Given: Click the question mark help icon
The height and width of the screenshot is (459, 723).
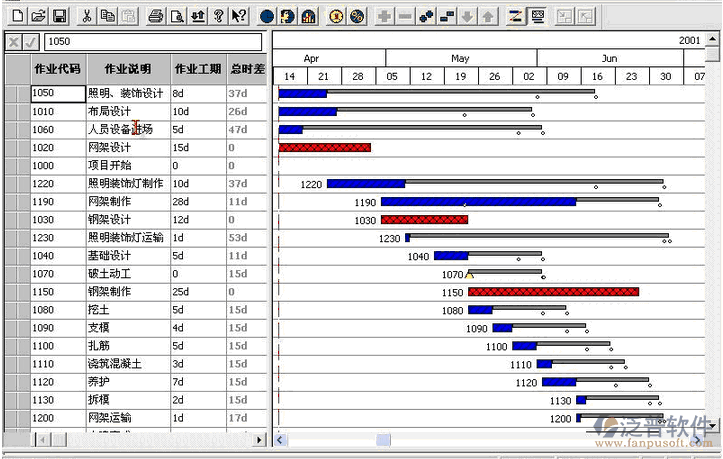Looking at the screenshot, I should pos(218,16).
